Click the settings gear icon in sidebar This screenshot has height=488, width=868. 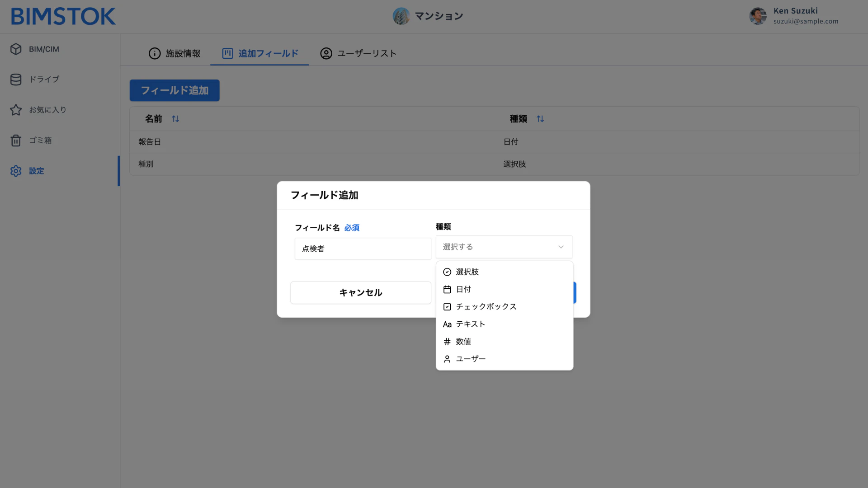[x=16, y=171]
